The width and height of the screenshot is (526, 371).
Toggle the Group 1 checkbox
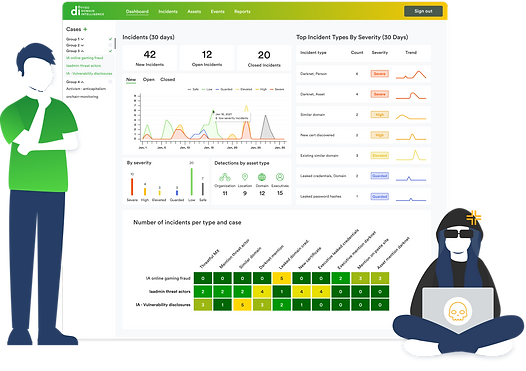click(x=110, y=39)
